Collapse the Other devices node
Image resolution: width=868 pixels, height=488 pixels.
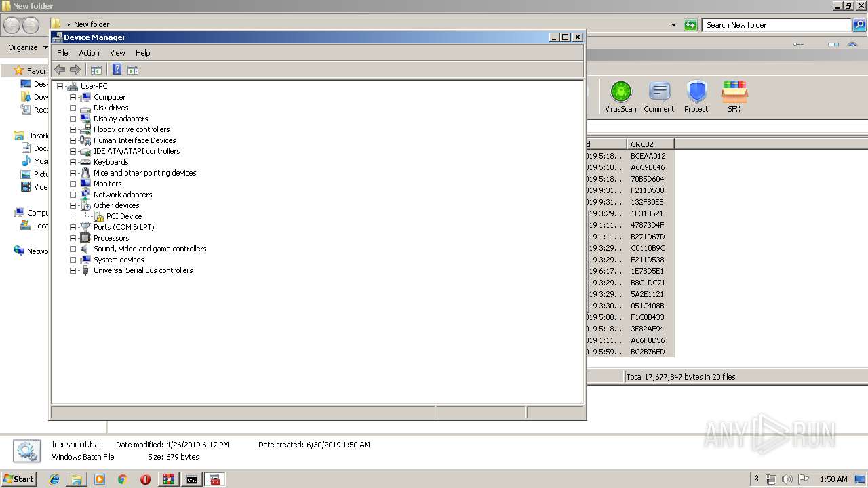click(x=73, y=205)
